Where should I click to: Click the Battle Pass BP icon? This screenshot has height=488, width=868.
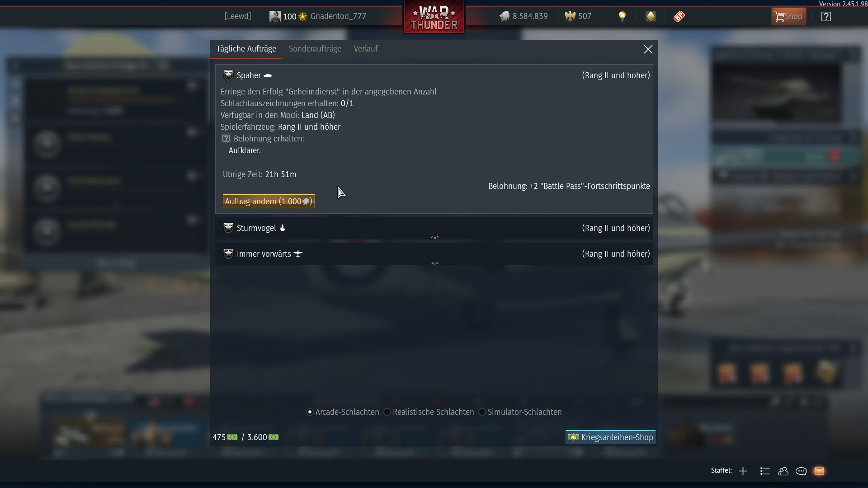tap(679, 17)
